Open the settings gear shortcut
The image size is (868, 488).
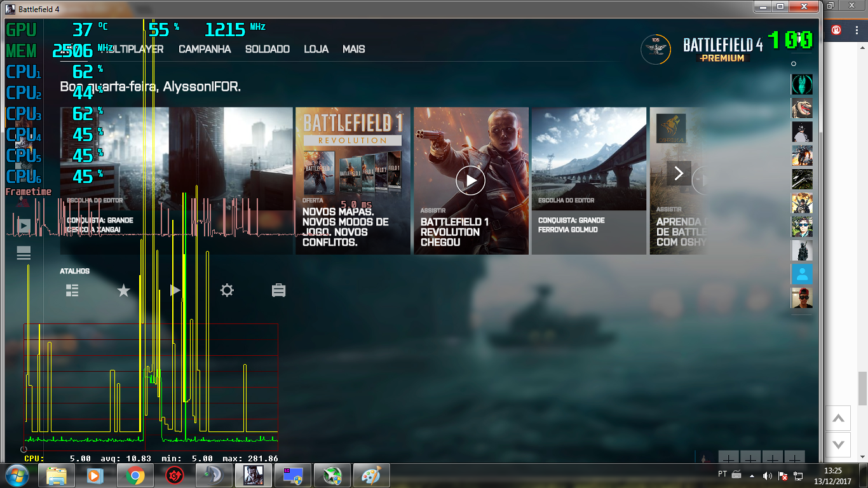[x=227, y=290]
